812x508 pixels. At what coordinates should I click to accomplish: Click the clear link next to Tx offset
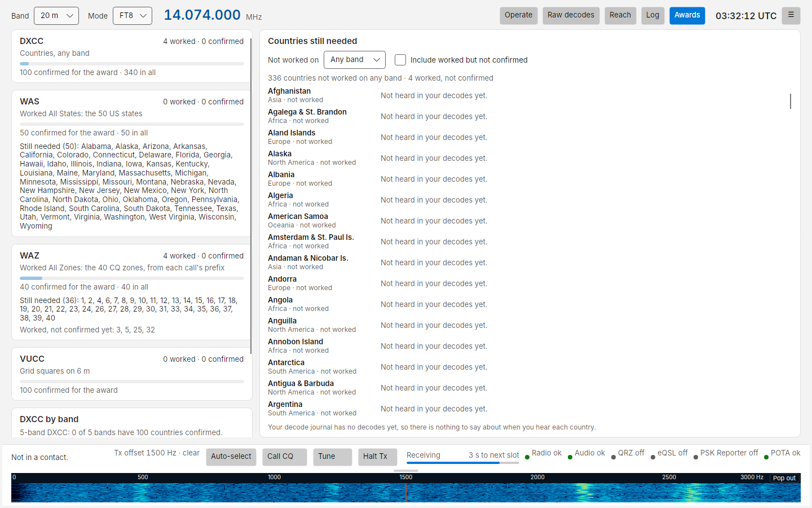(x=191, y=453)
